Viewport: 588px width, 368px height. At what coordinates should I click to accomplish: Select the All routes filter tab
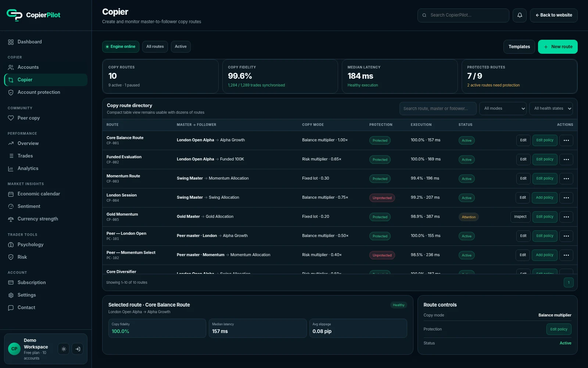click(155, 47)
